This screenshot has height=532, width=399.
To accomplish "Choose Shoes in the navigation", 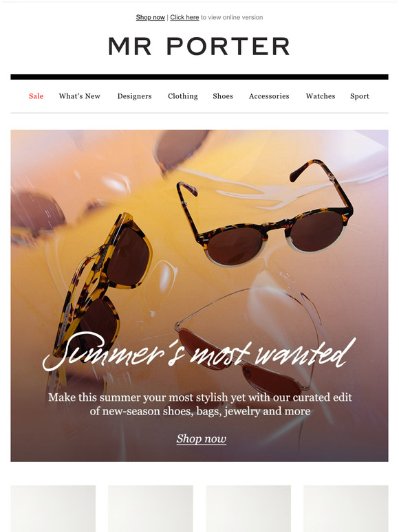I will click(223, 96).
